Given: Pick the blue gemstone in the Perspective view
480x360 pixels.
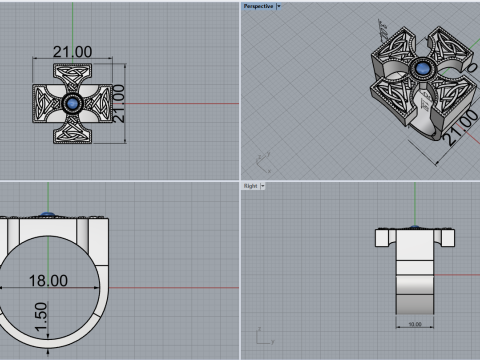Looking at the screenshot, I should pos(423,69).
